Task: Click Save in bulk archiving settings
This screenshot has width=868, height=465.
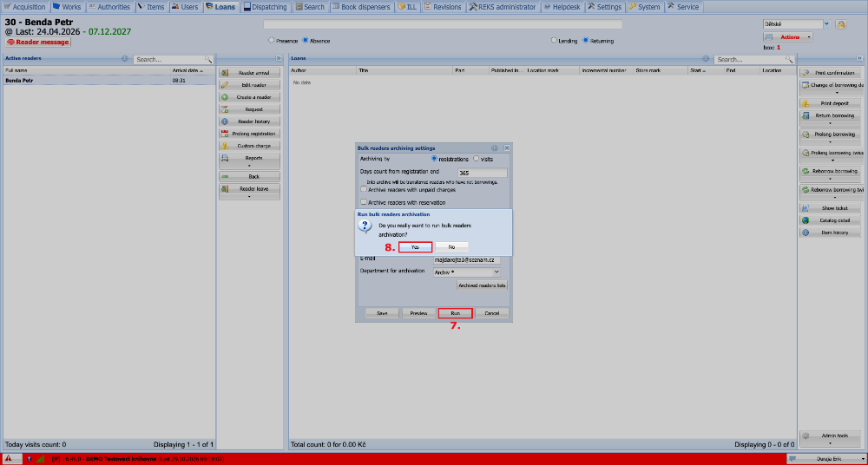Action: 382,313
